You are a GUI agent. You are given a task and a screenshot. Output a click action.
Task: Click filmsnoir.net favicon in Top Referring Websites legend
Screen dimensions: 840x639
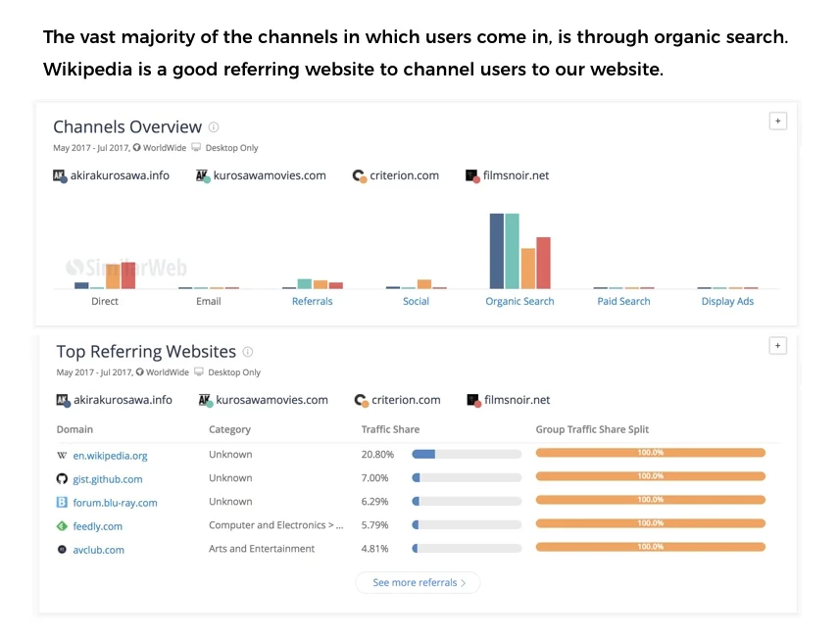coord(473,400)
